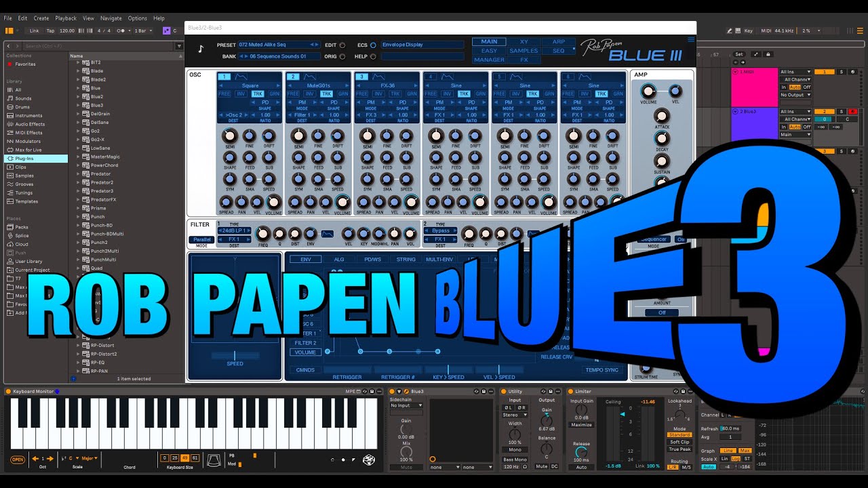This screenshot has width=868, height=488.
Task: Click the Favorites red collection icon
Action: click(x=9, y=64)
